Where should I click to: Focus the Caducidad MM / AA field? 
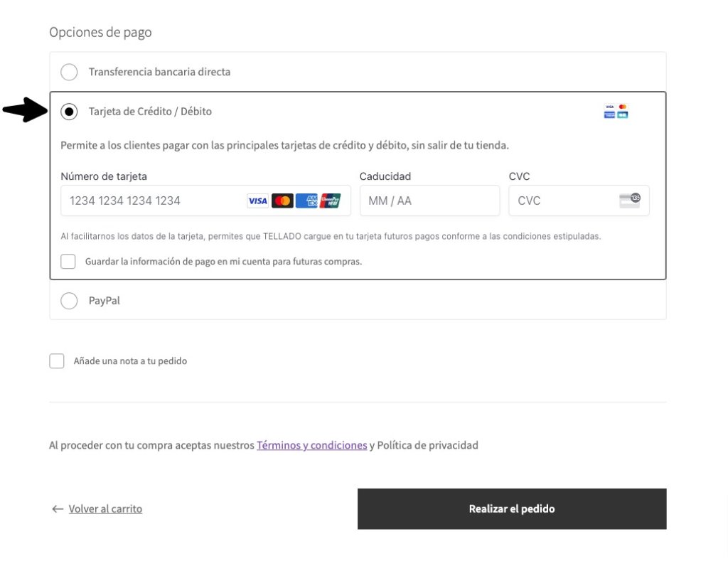tap(429, 201)
